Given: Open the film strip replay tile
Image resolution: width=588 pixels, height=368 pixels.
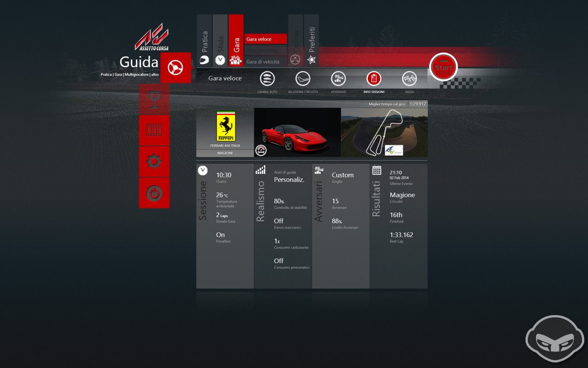Looking at the screenshot, I should [x=154, y=130].
